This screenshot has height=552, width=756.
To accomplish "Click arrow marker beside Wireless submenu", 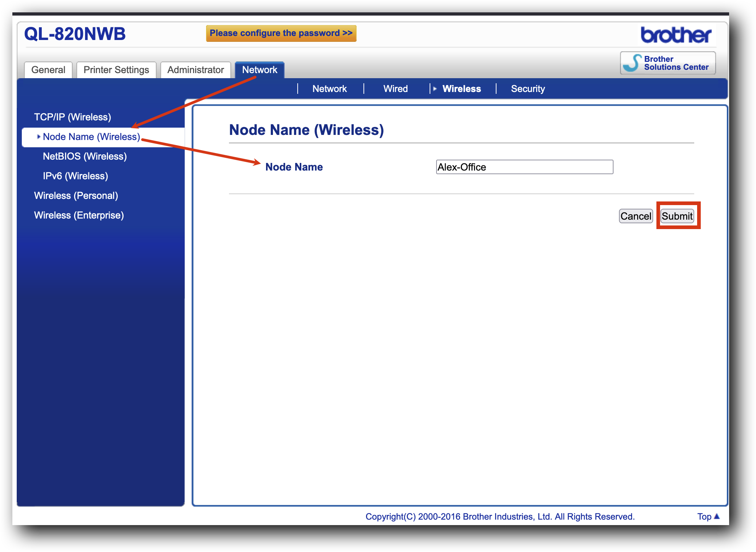I will tap(435, 89).
